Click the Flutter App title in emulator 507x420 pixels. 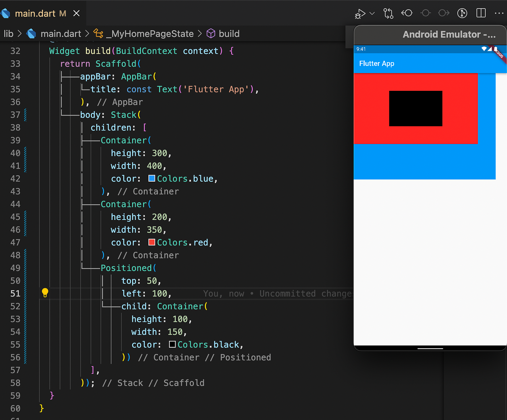pyautogui.click(x=377, y=63)
